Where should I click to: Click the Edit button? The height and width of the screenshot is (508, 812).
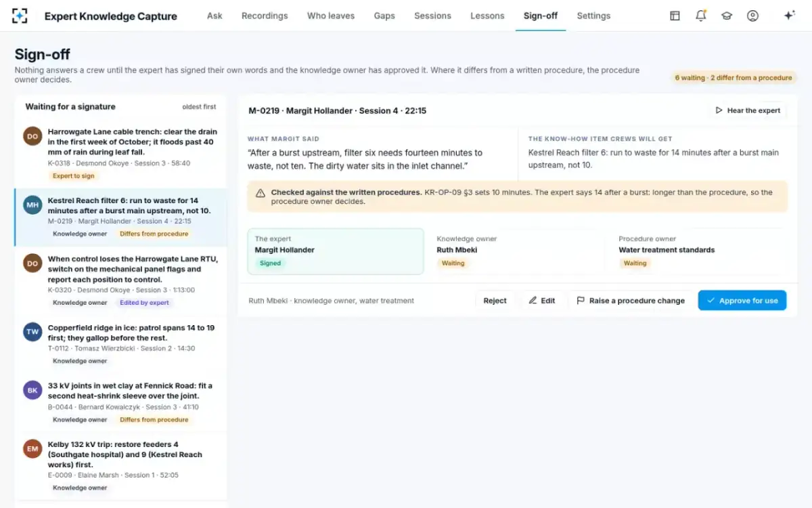click(x=542, y=301)
